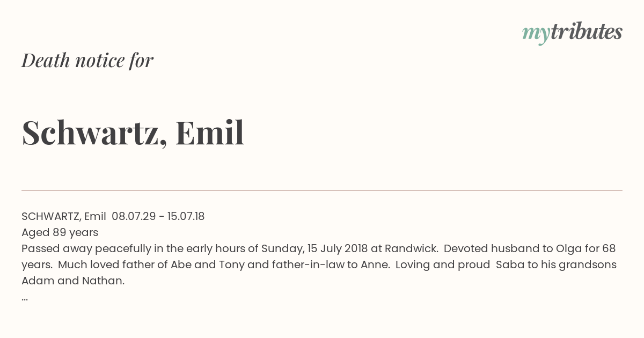Expand the truncated notice via the ellipsis
This screenshot has width=644, height=338.
coord(25,298)
